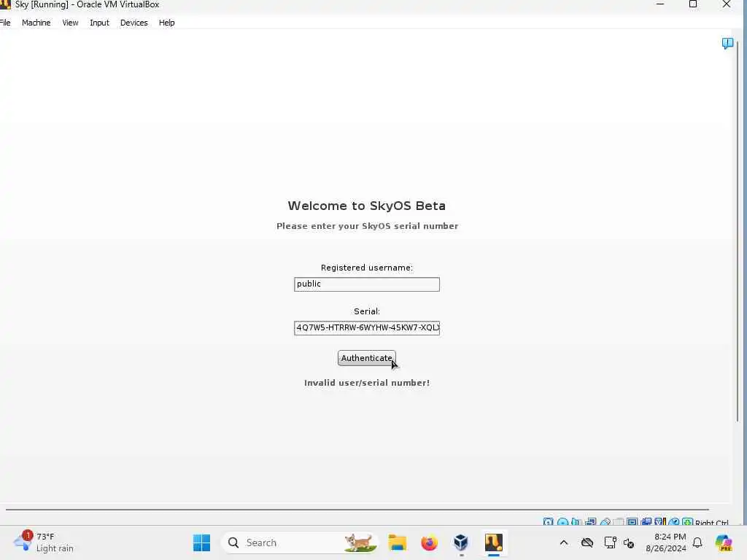The height and width of the screenshot is (560, 747).
Task: Open the Input menu
Action: tap(99, 23)
